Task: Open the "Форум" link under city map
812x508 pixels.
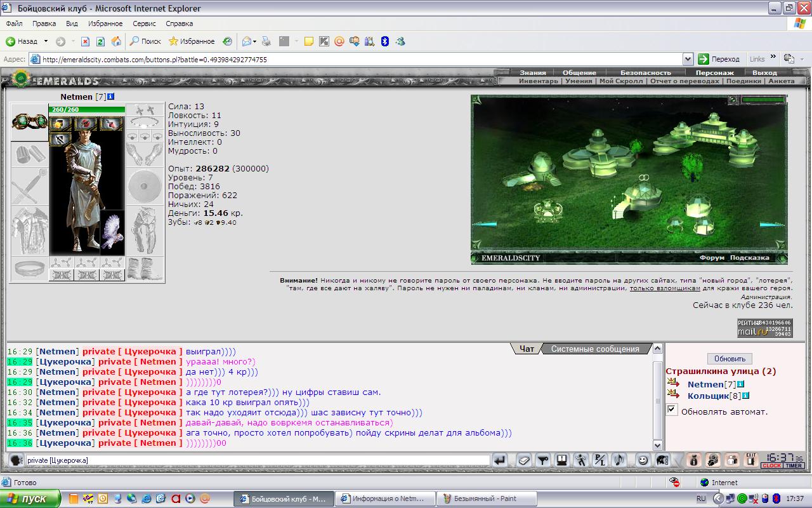Action: point(712,258)
